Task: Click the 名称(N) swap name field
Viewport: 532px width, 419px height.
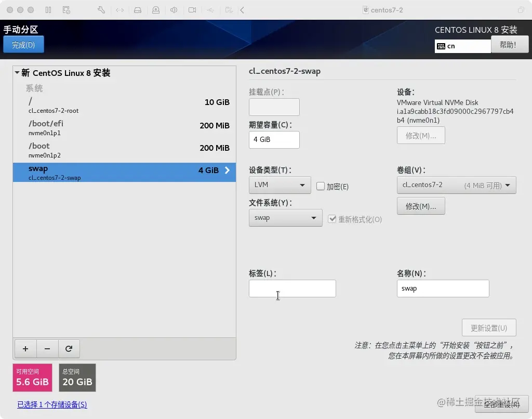Action: pos(443,289)
